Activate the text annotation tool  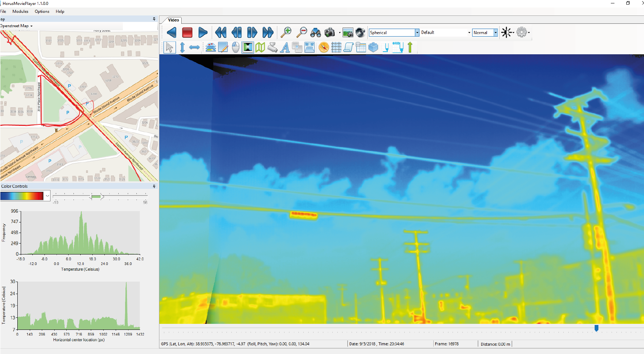(285, 47)
